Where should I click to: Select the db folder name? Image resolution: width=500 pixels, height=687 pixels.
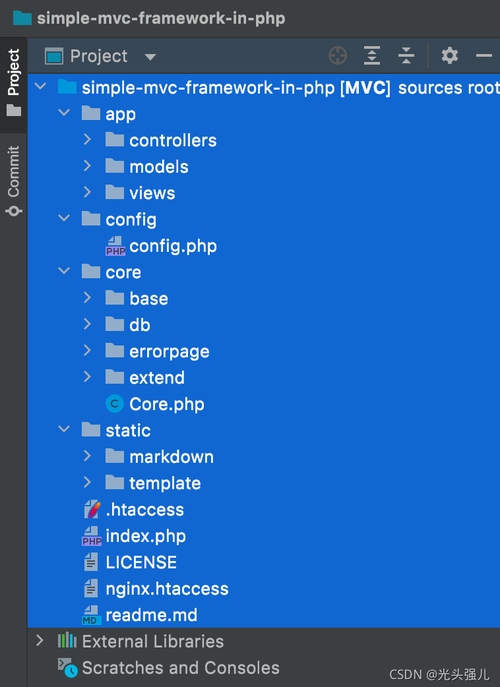[140, 325]
